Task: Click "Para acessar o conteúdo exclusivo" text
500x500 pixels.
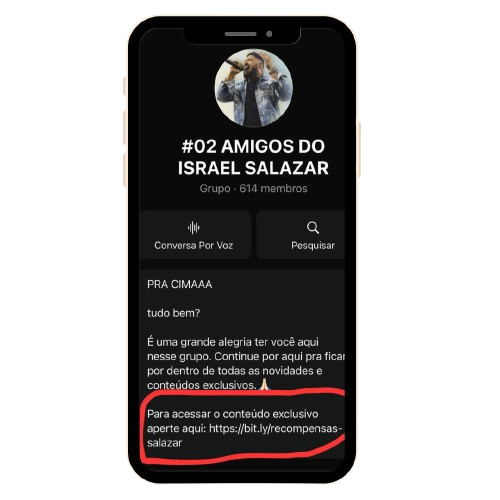Action: pyautogui.click(x=233, y=414)
